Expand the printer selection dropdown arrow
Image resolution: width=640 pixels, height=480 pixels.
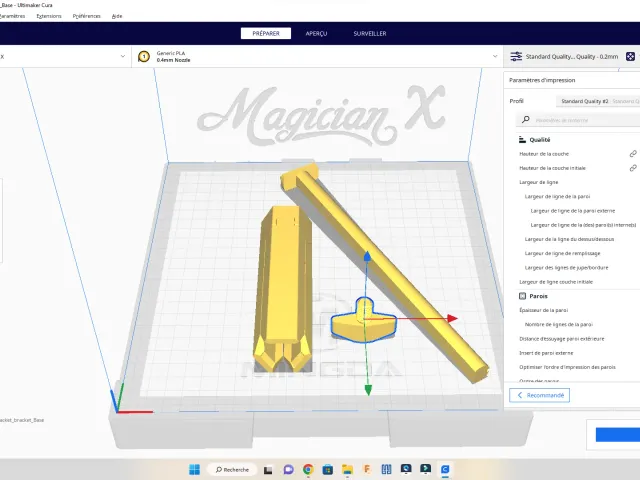[122, 56]
